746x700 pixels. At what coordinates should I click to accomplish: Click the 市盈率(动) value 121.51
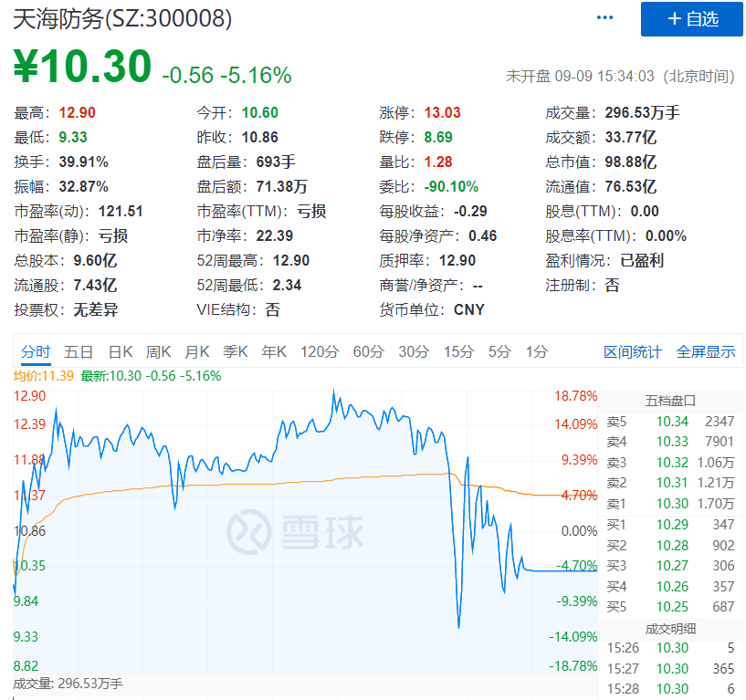[121, 212]
